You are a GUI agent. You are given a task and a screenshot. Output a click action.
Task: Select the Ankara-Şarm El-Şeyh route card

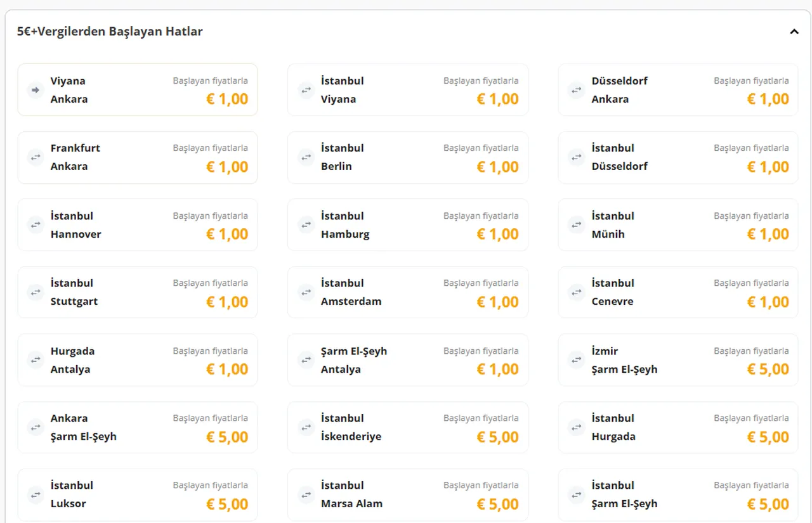pyautogui.click(x=138, y=427)
